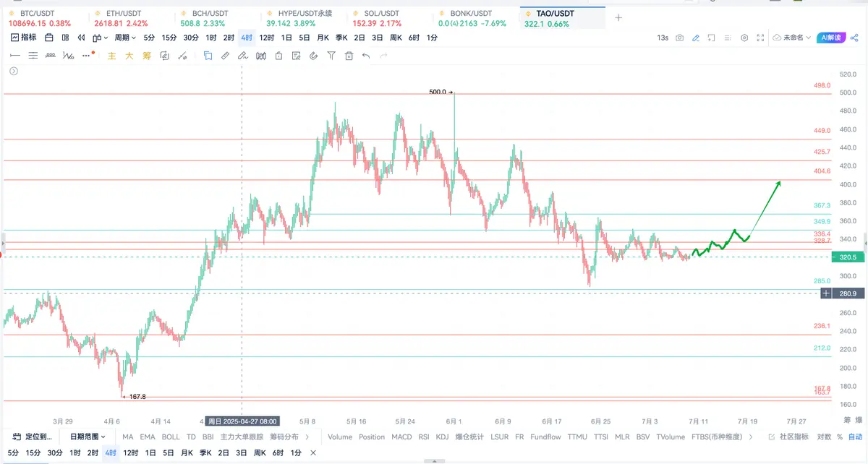Image resolution: width=868 pixels, height=464 pixels.
Task: Delete drawings with trash icon
Action: pyautogui.click(x=349, y=55)
